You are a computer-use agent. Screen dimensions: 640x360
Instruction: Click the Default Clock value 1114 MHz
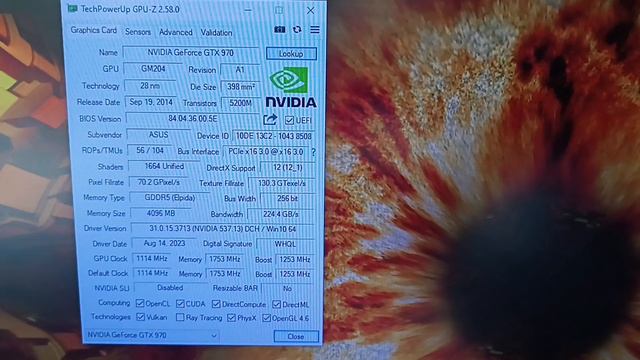pos(152,273)
